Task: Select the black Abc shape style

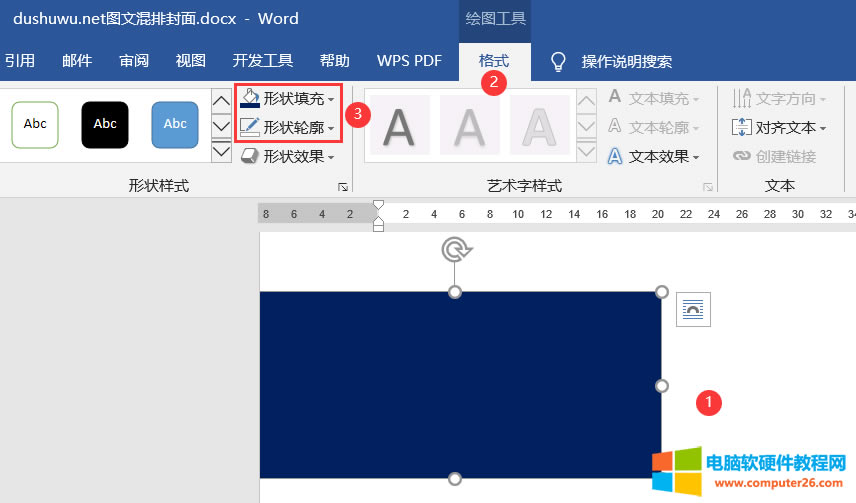Action: coord(105,124)
